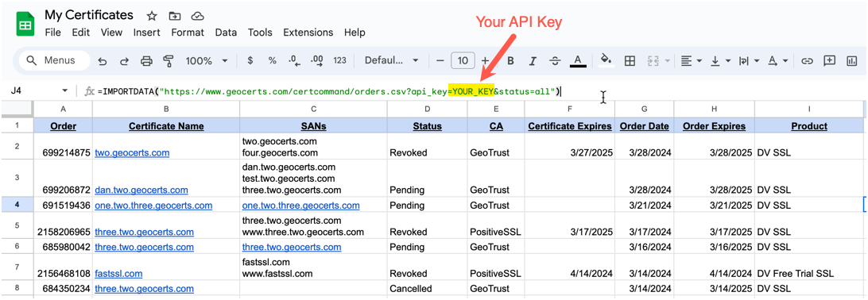Viewport: 868px width, 300px height.
Task: Open the one.two.three.geocerts.com link in column B
Action: click(153, 206)
